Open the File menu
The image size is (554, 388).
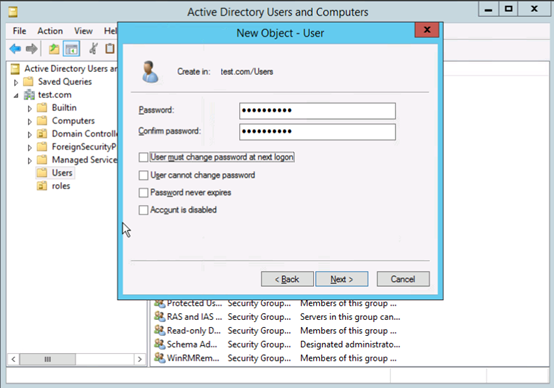(19, 31)
